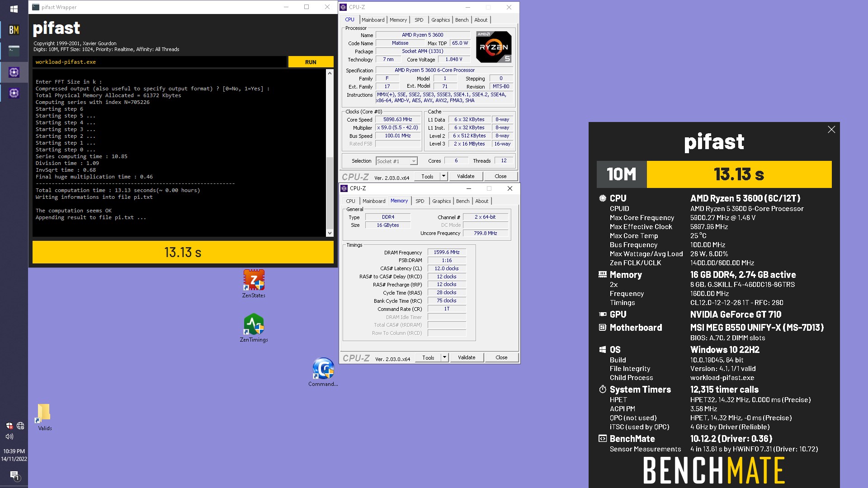Click the pifast Wrapper title bar icon

pos(36,7)
